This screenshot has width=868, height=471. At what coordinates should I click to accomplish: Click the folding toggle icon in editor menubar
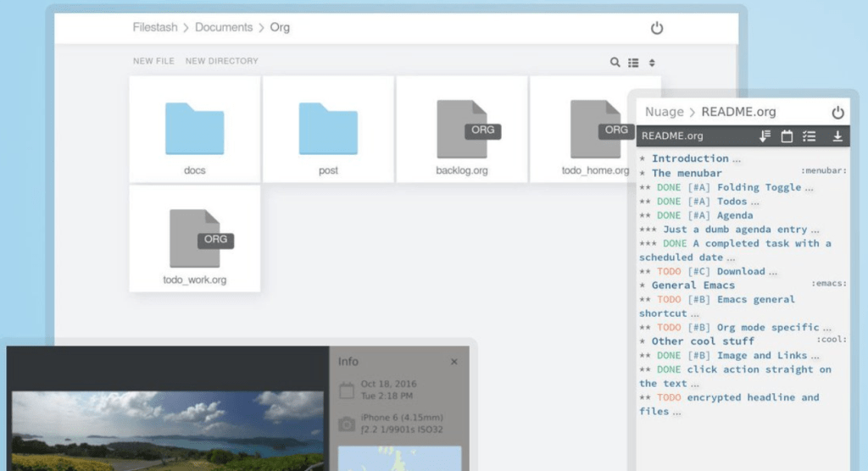click(x=765, y=136)
